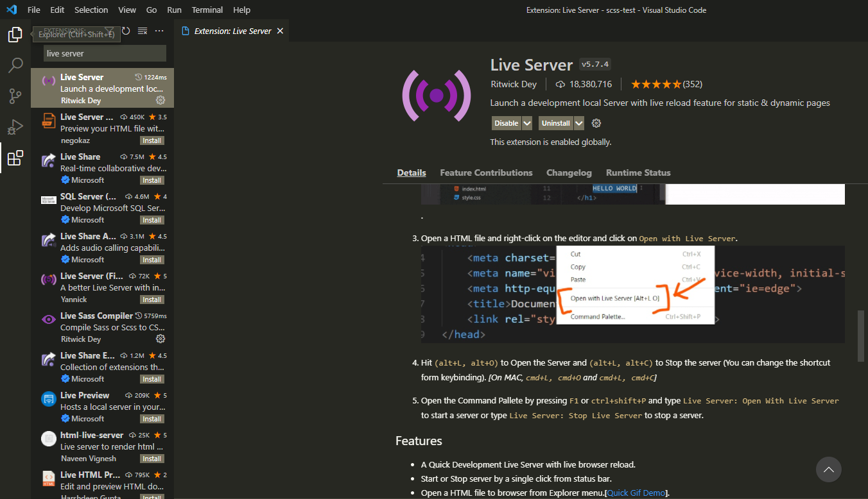Open the File menu
The image size is (868, 499).
pyautogui.click(x=34, y=10)
